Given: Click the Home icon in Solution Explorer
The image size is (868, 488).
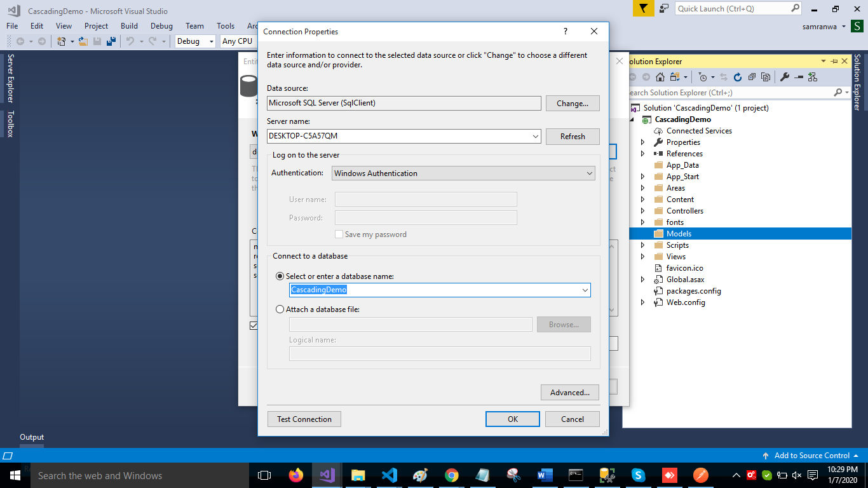Looking at the screenshot, I should pyautogui.click(x=660, y=77).
